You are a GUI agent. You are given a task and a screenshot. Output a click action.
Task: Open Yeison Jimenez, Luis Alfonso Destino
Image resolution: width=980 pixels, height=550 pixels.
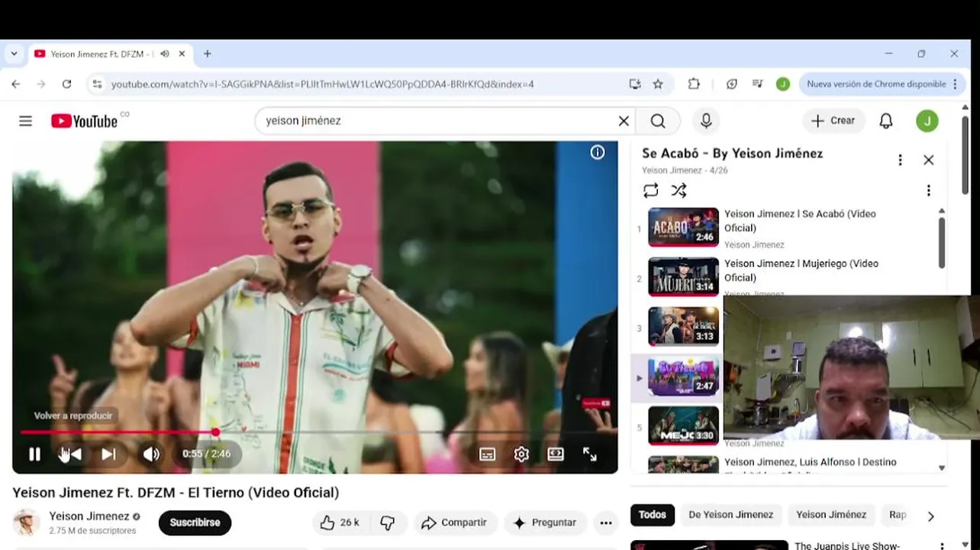[x=811, y=462]
